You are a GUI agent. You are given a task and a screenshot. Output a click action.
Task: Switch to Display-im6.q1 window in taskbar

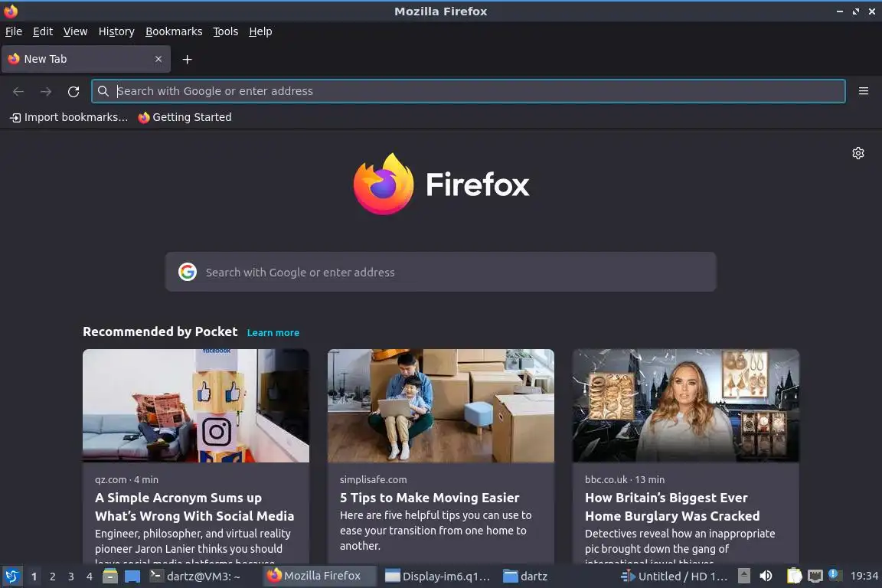point(438,577)
